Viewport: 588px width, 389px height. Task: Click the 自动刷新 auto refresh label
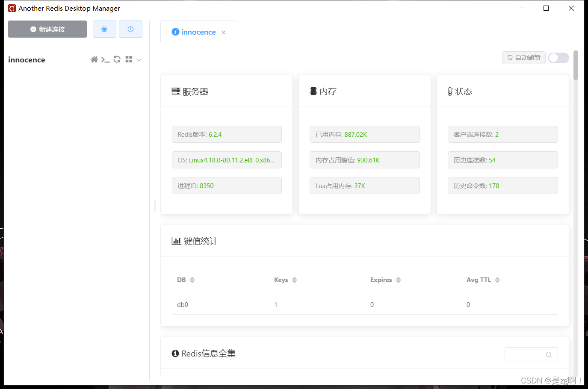[524, 58]
